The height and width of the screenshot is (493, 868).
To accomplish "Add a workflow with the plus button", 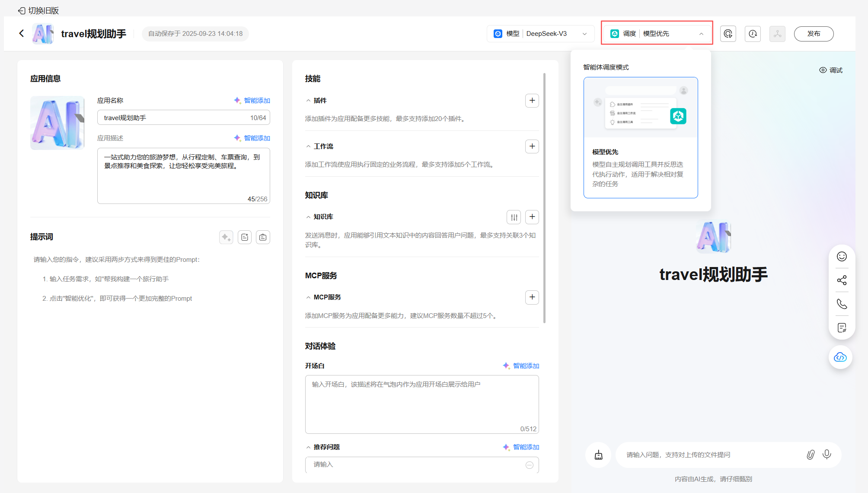I will pyautogui.click(x=532, y=146).
